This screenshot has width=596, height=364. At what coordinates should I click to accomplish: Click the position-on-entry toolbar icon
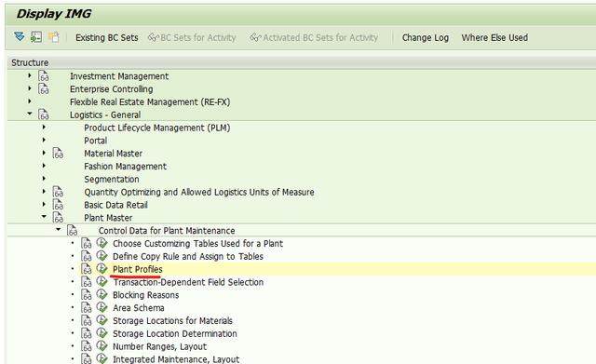click(36, 37)
